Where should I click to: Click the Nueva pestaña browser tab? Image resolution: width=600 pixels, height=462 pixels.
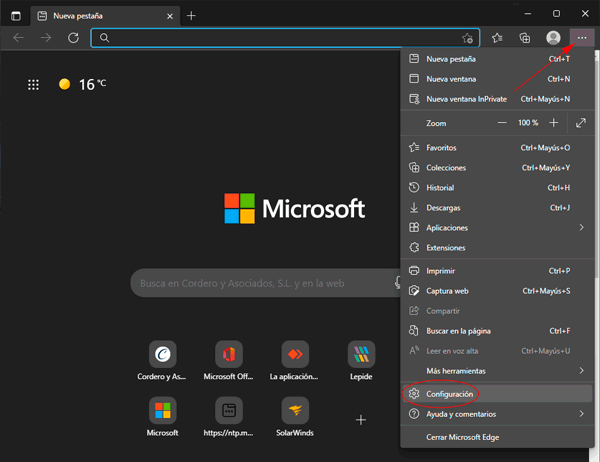click(x=105, y=16)
